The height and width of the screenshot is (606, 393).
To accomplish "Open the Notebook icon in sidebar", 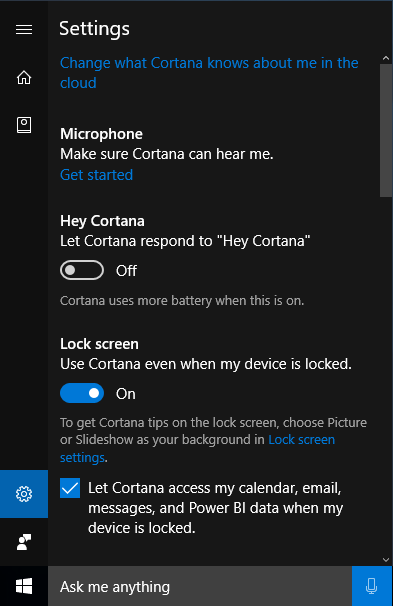I will click(24, 125).
